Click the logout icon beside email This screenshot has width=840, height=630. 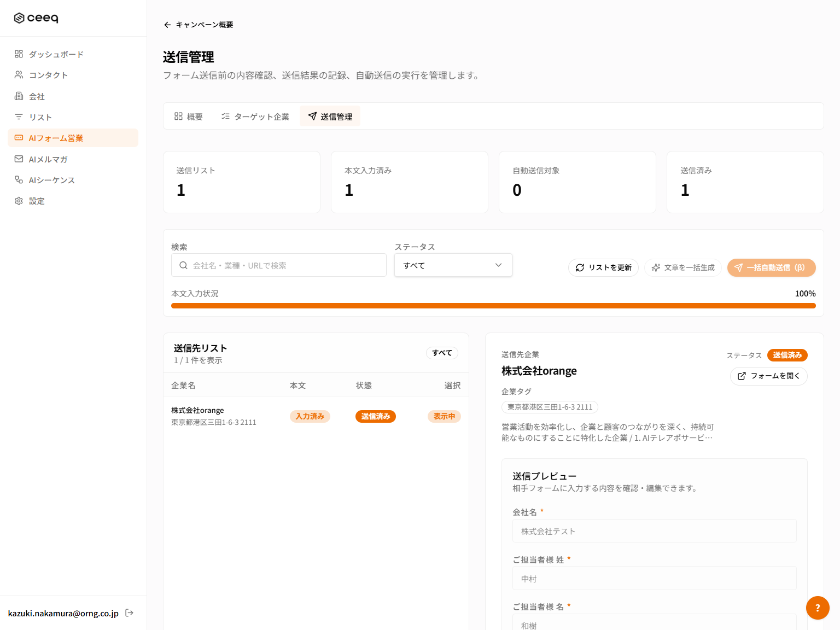coord(130,612)
